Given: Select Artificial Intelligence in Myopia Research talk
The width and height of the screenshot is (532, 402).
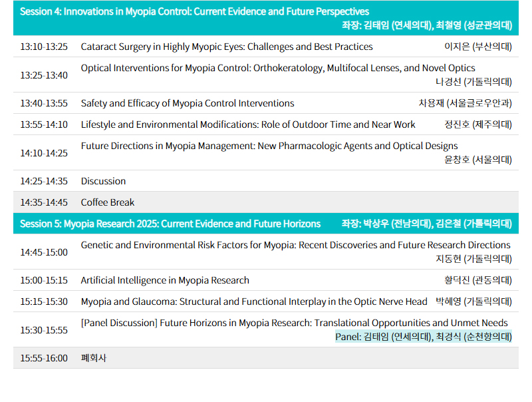Looking at the screenshot, I should (165, 280).
